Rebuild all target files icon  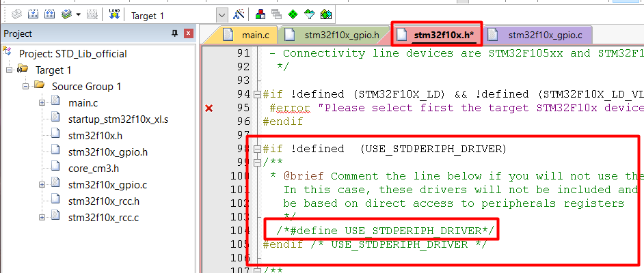tap(50, 15)
